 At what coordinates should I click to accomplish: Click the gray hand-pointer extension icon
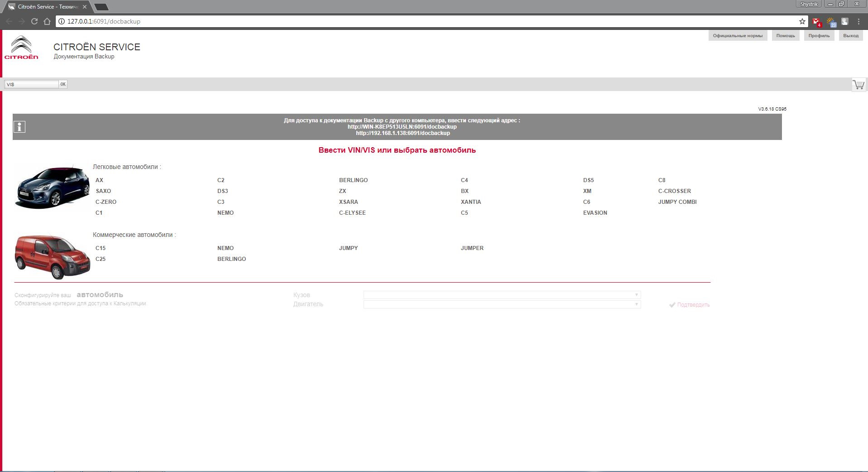coord(845,21)
